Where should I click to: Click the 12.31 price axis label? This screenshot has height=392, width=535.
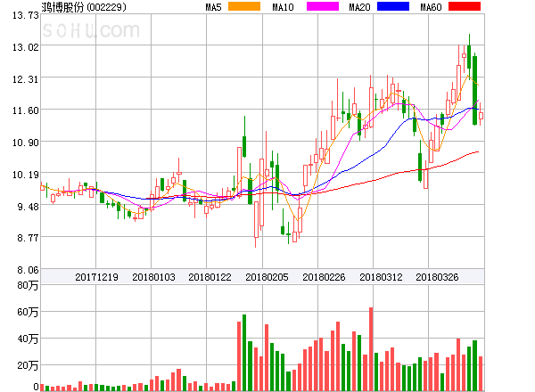26,79
